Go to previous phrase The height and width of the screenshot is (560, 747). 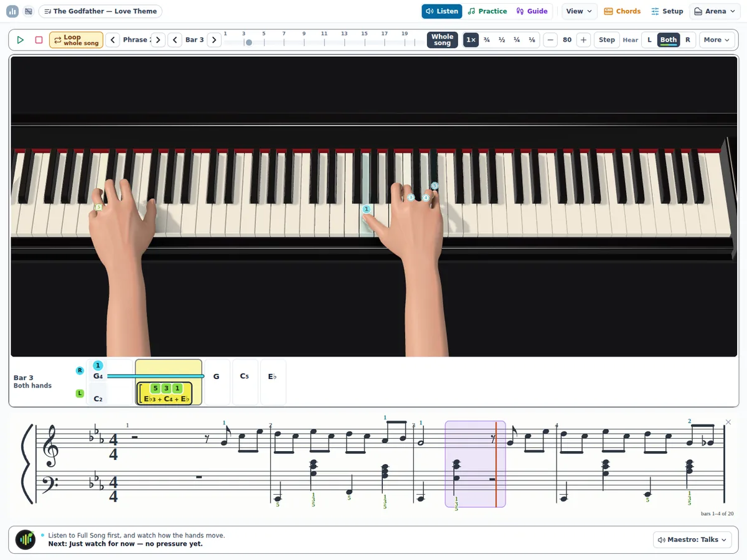click(x=113, y=40)
